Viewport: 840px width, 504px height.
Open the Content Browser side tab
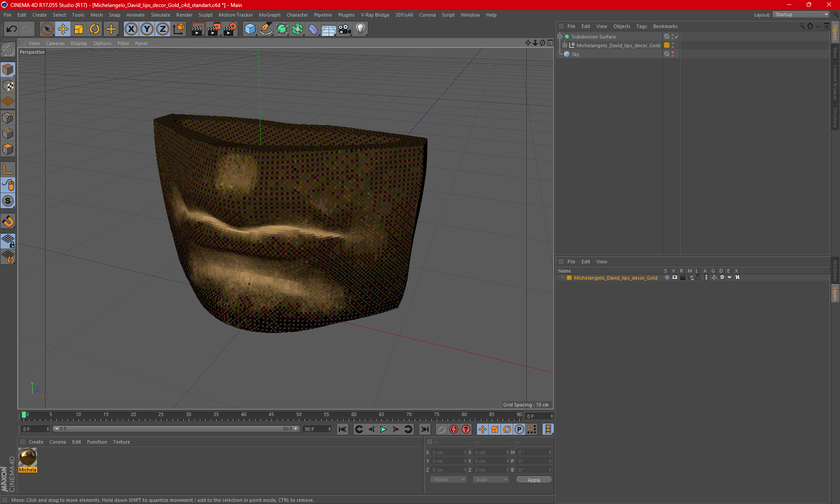point(835,82)
